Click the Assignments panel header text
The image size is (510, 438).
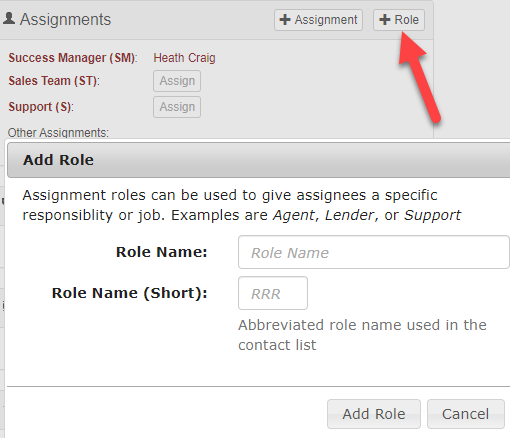(x=65, y=19)
